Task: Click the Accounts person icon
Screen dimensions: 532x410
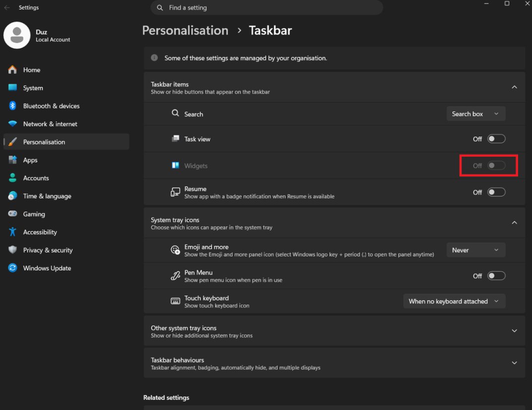Action: click(x=12, y=177)
